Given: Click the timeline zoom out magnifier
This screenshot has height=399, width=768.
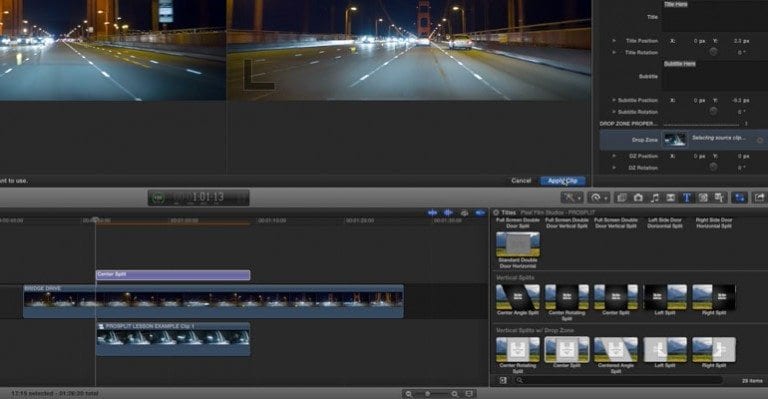Looking at the screenshot, I should click(x=408, y=394).
